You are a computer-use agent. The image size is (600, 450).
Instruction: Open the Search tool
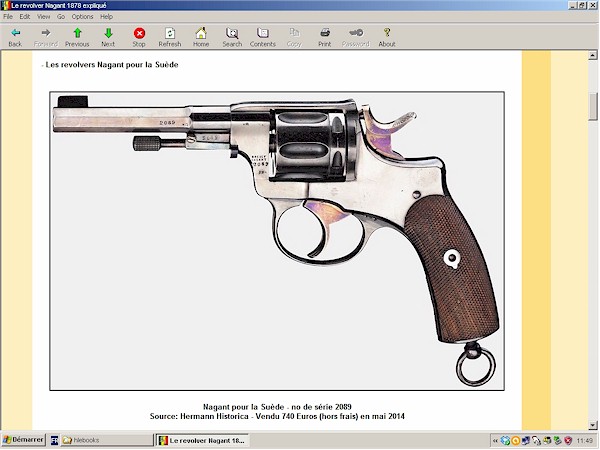232,38
